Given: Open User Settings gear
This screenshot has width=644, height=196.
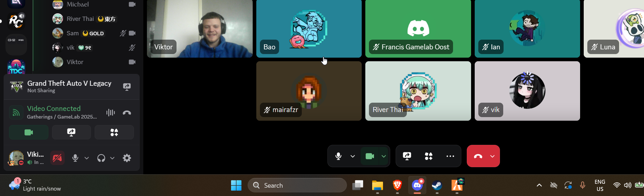Looking at the screenshot, I should click(x=127, y=158).
